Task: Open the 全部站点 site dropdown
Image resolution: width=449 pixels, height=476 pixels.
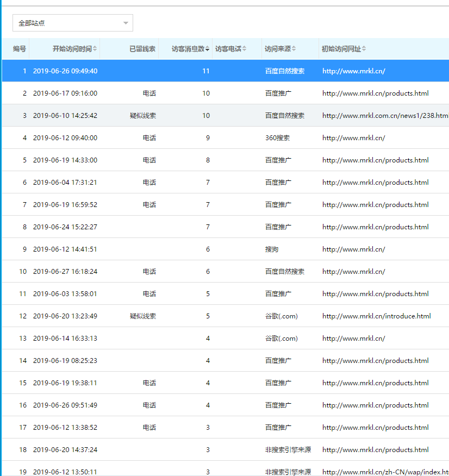Action: pos(73,23)
